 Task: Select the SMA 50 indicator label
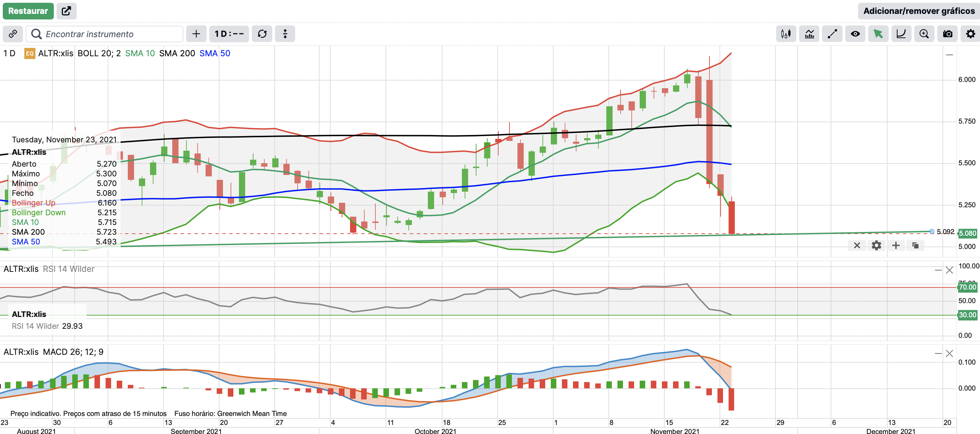pyautogui.click(x=215, y=53)
